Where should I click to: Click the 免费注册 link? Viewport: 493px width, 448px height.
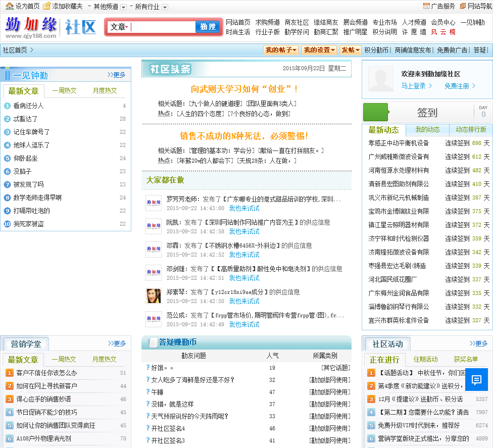point(460,86)
